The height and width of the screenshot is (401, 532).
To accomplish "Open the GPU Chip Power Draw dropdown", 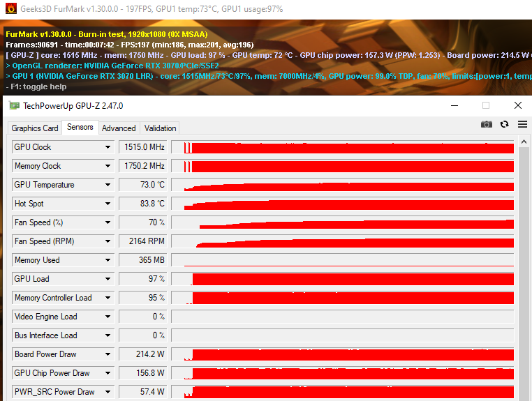I will 108,373.
